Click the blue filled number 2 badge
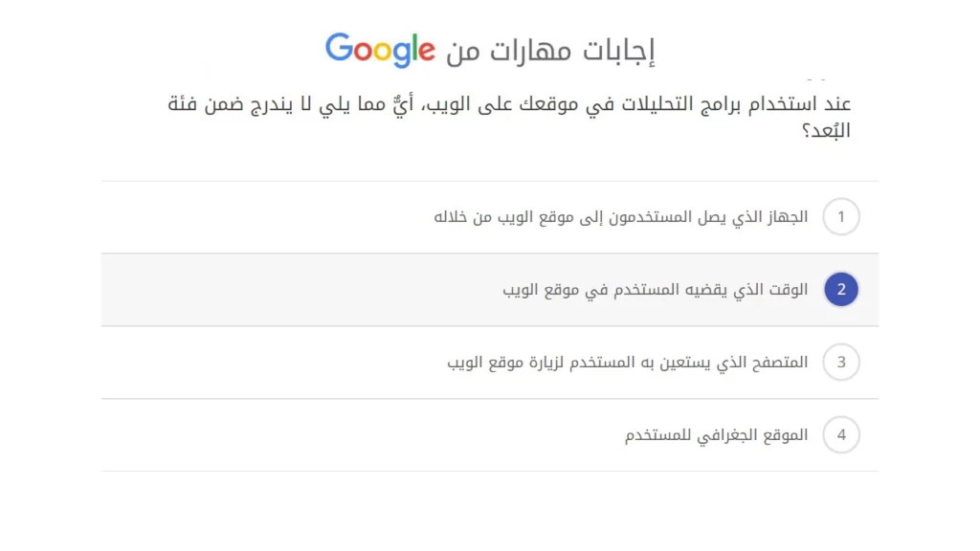Image resolution: width=980 pixels, height=551 pixels. tap(841, 289)
